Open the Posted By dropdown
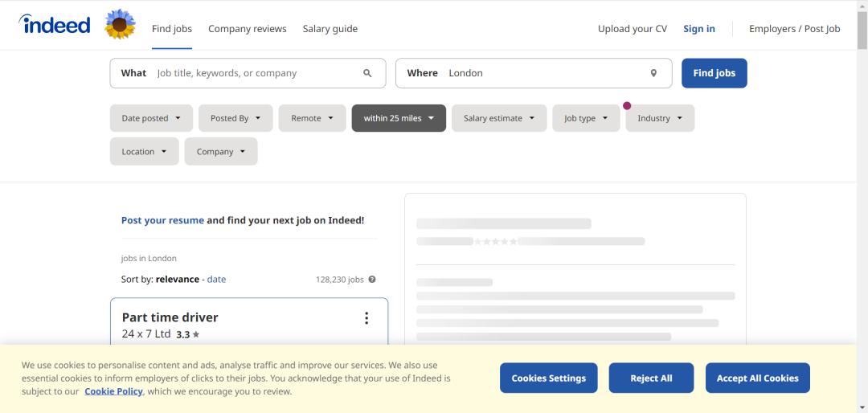The image size is (868, 413). pyautogui.click(x=235, y=118)
